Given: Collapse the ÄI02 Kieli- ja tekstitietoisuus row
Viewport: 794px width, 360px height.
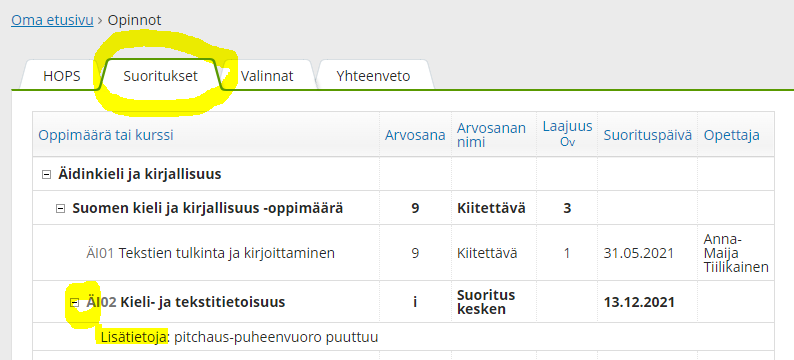Looking at the screenshot, I should [x=74, y=303].
